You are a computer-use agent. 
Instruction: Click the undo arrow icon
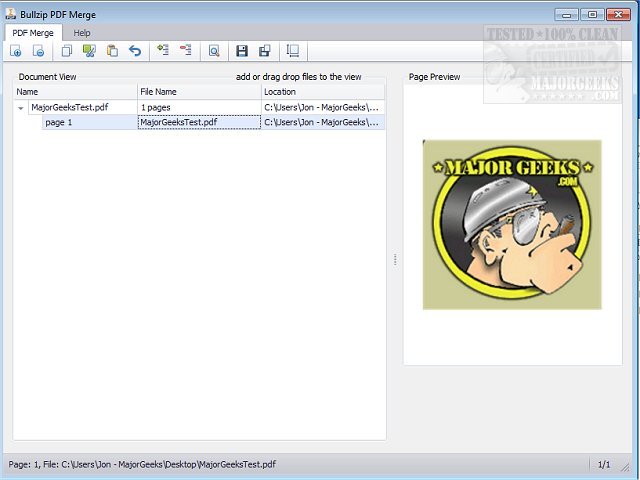[135, 51]
